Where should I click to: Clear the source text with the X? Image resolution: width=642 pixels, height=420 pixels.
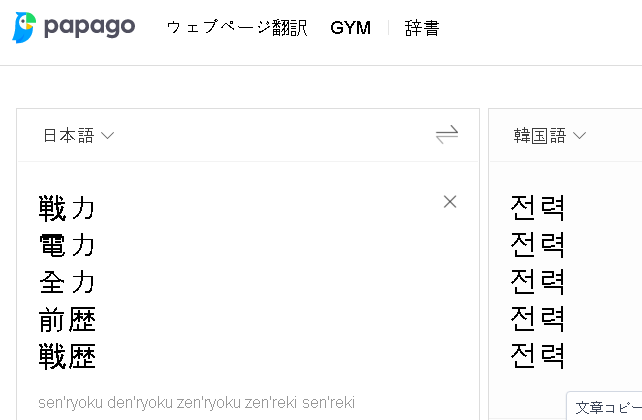450,202
